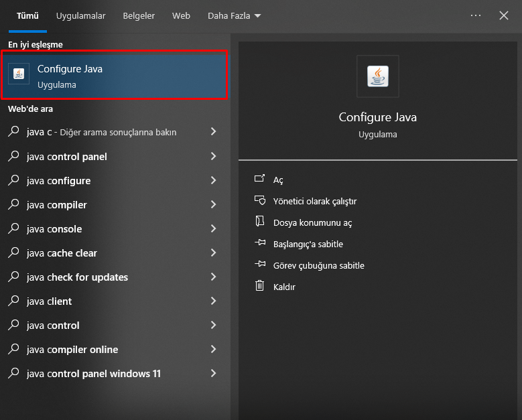The width and height of the screenshot is (522, 420).
Task: Switch to the Tümü tab
Action: (27, 15)
